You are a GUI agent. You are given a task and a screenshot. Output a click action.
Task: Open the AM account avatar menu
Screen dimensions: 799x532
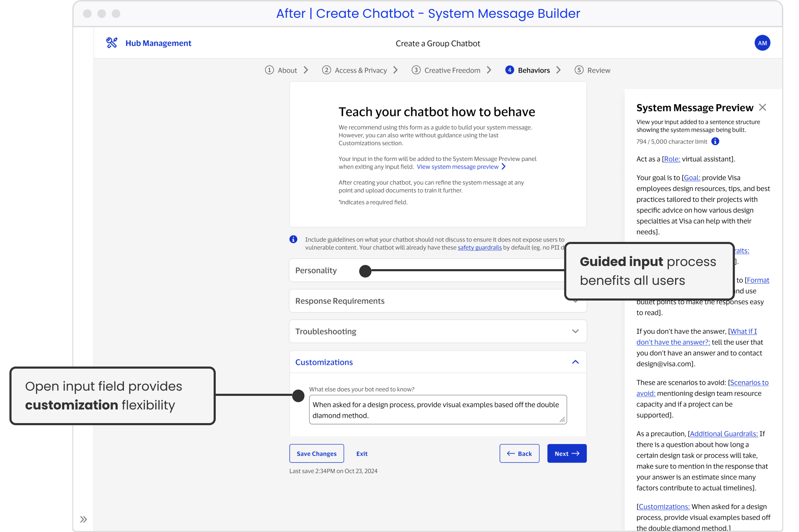(762, 43)
